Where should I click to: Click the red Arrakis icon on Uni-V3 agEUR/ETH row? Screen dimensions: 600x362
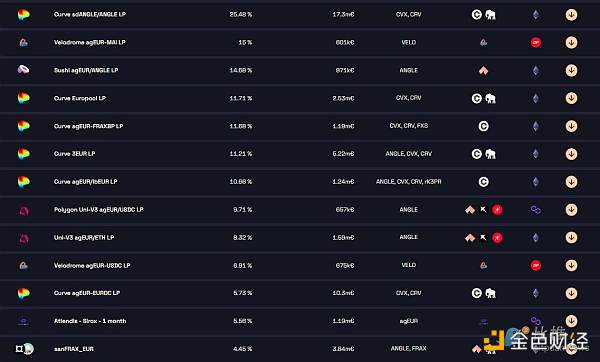click(497, 238)
